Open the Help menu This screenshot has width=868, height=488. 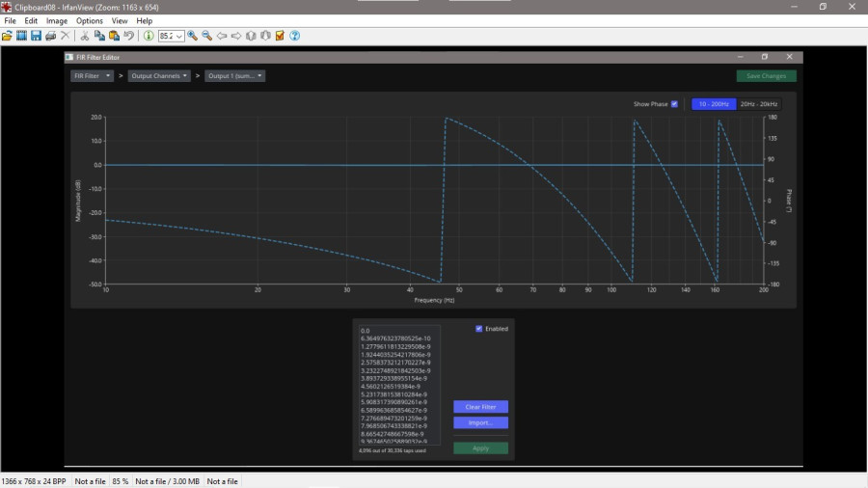click(x=144, y=21)
